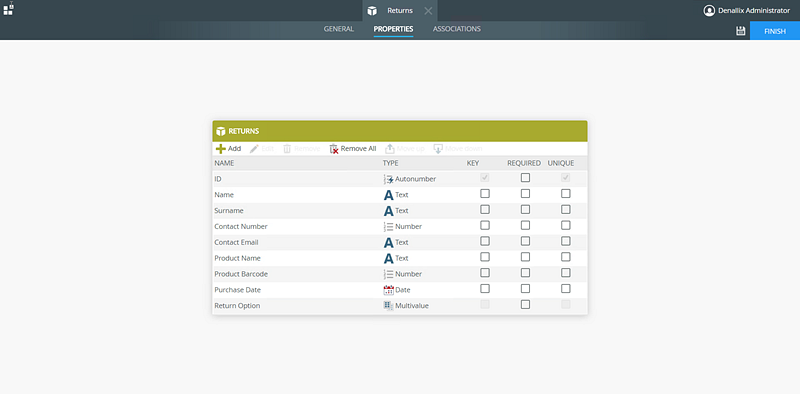
Task: Close the Returns tab
Action: click(x=428, y=11)
